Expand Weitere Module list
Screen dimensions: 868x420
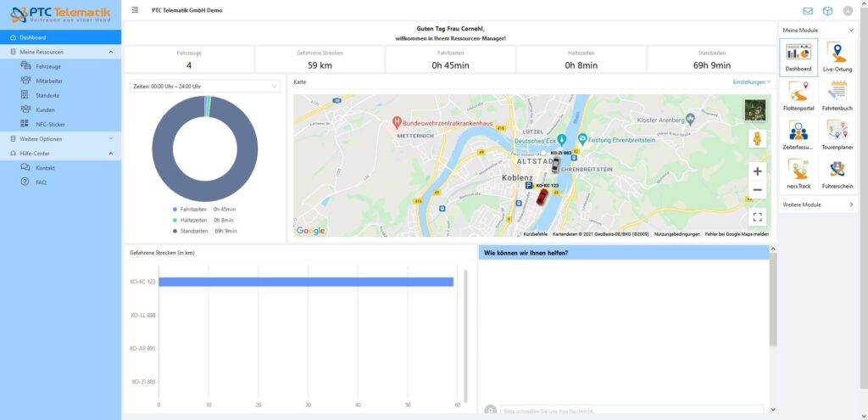(818, 204)
